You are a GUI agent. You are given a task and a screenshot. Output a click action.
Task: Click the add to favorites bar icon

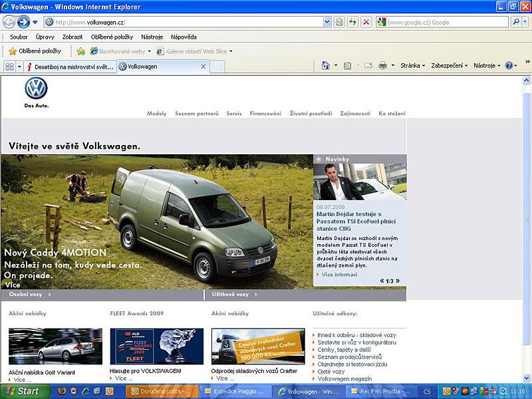click(80, 51)
